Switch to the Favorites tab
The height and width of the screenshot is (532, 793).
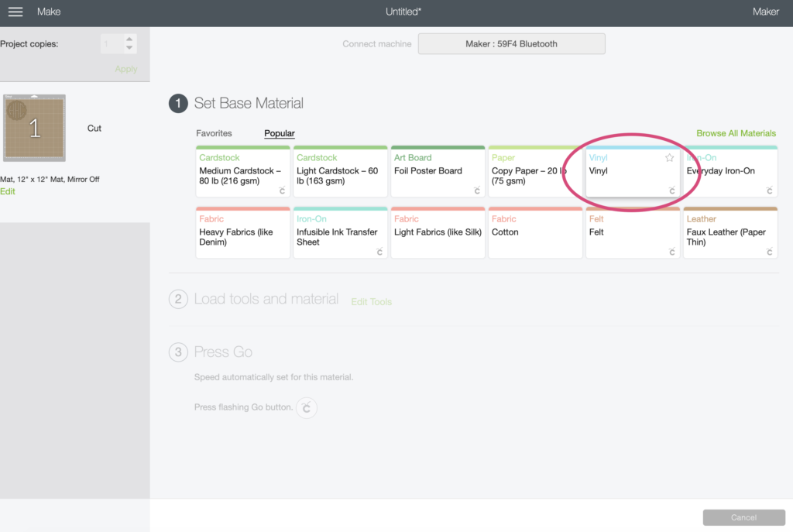tap(214, 133)
